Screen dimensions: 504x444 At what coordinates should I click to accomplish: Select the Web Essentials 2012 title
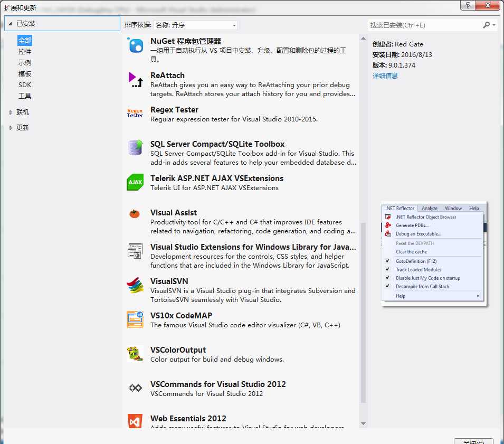(x=188, y=419)
